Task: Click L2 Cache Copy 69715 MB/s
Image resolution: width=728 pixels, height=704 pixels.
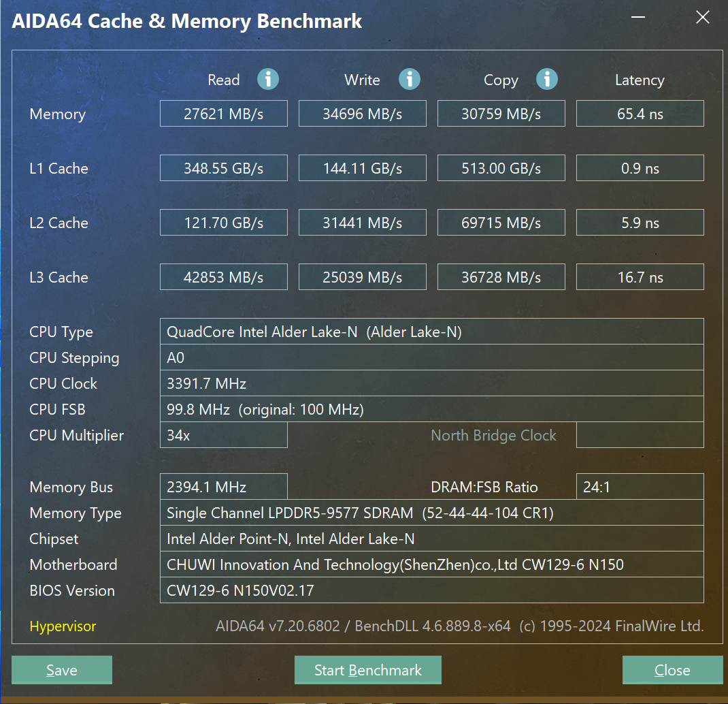Action: click(x=501, y=222)
